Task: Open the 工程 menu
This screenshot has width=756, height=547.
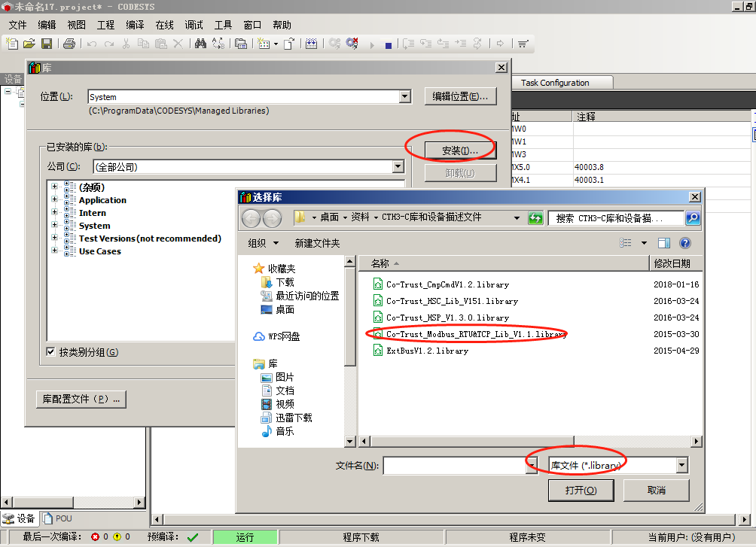Action: [105, 25]
